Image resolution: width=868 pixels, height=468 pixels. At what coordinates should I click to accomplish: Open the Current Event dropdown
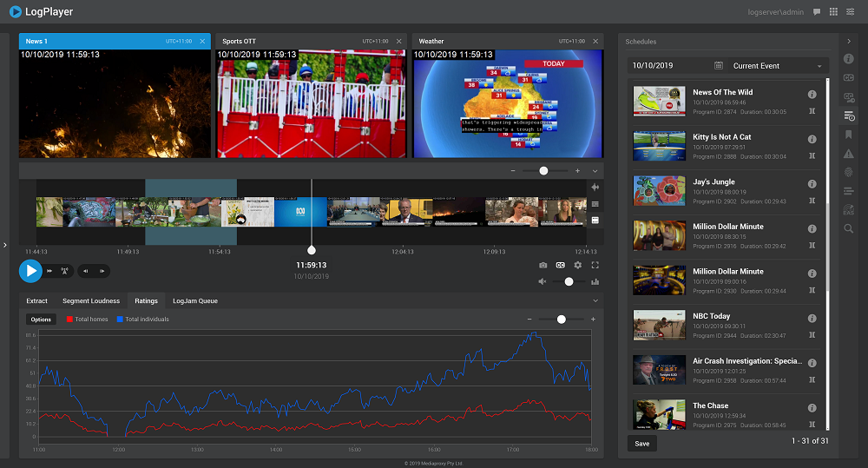777,65
